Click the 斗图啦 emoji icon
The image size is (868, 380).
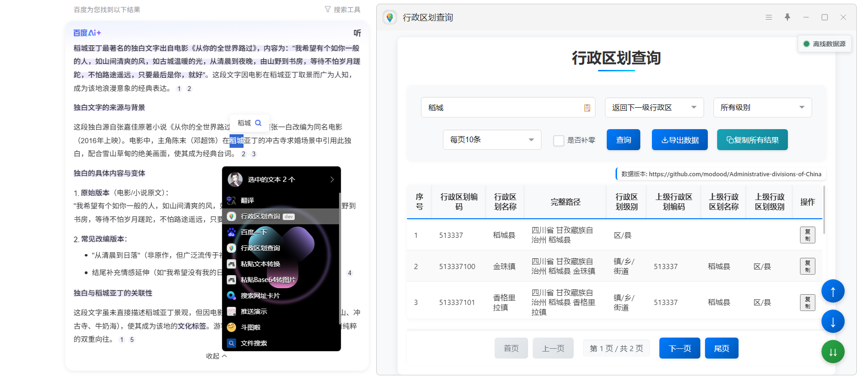point(231,327)
